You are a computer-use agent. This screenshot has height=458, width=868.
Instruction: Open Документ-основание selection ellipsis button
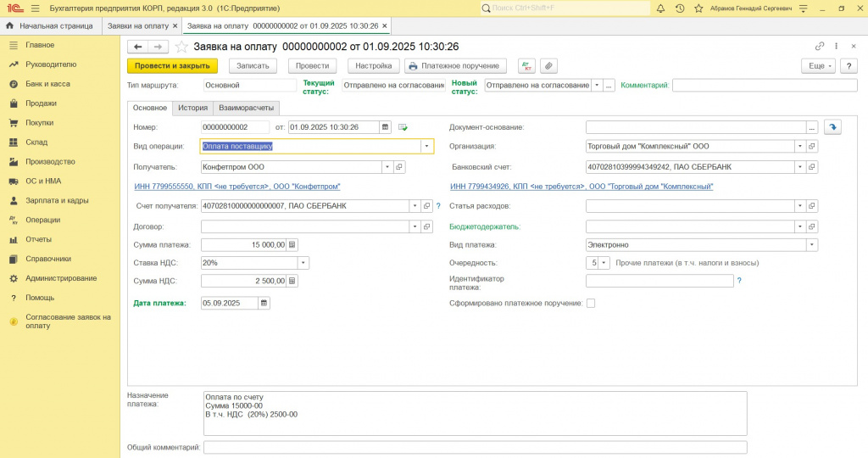(x=811, y=127)
